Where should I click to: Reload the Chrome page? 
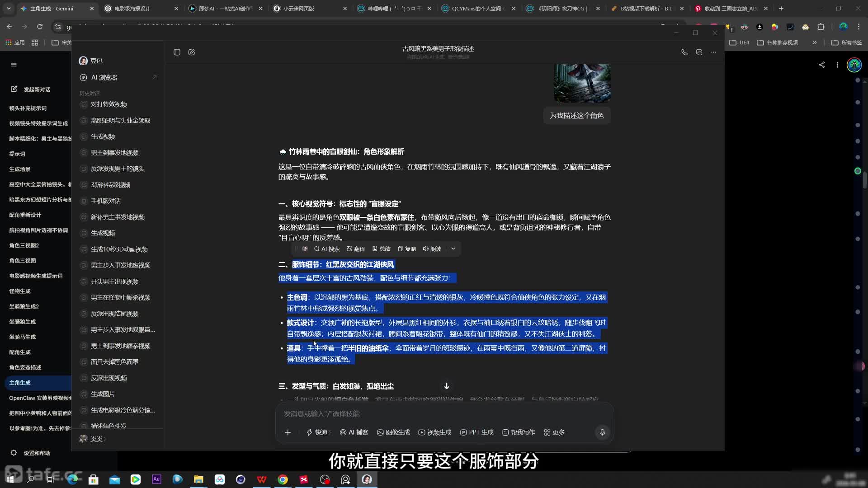[x=40, y=27]
